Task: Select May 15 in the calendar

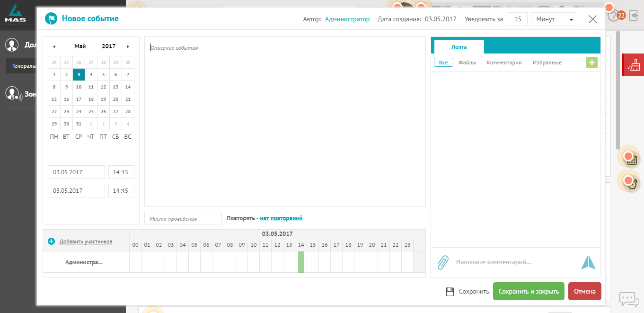Action: coord(54,99)
